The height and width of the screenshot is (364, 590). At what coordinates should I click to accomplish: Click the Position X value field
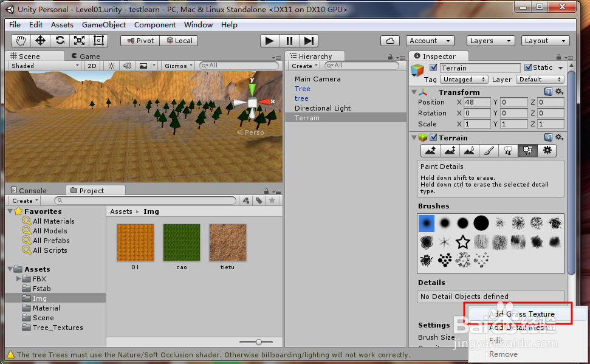click(x=477, y=102)
